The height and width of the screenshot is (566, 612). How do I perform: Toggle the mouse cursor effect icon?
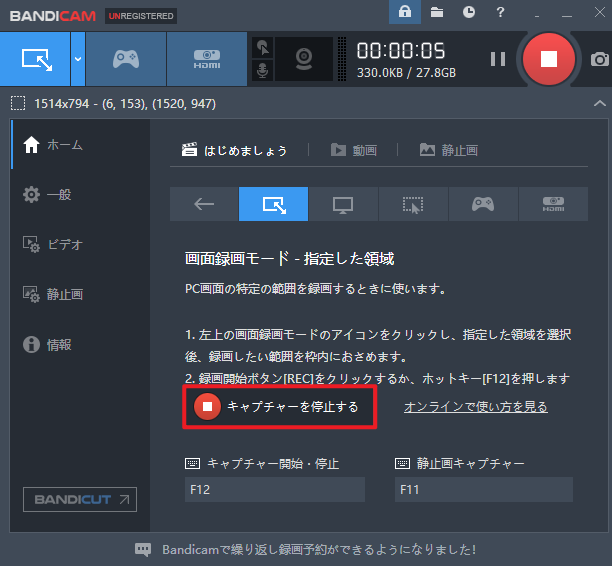263,48
